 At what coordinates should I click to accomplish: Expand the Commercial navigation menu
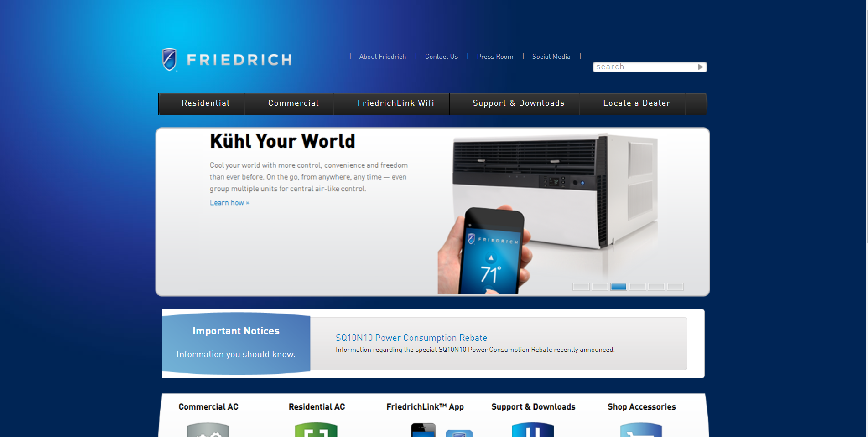pyautogui.click(x=293, y=103)
